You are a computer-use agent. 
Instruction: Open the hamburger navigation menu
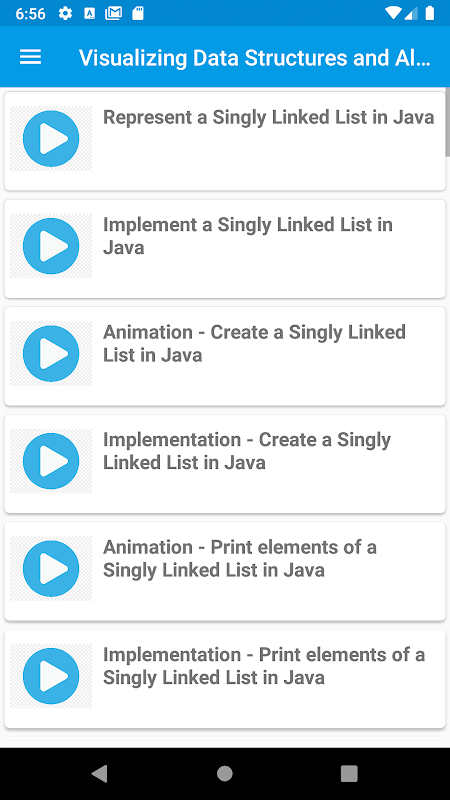[x=31, y=57]
